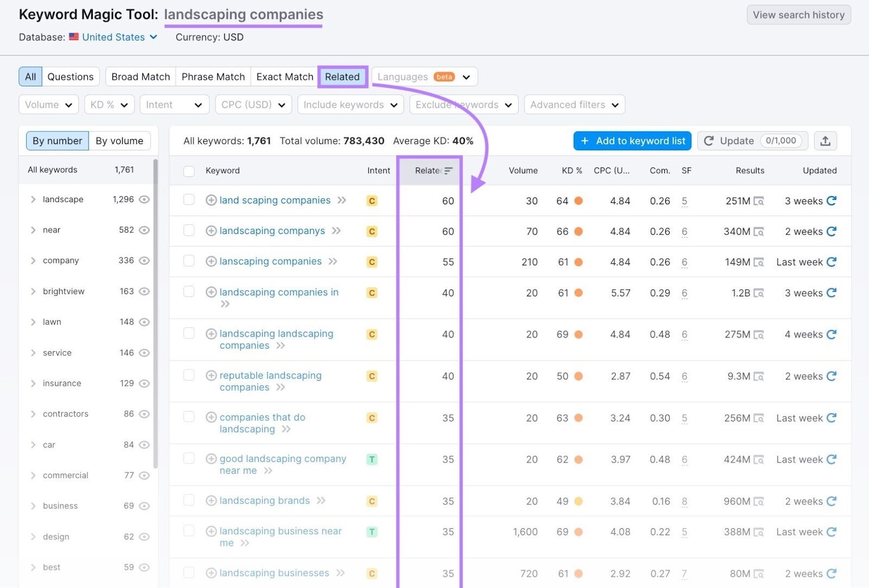Image resolution: width=869 pixels, height=588 pixels.
Task: Toggle eye icon for 'insurance' group
Action: [144, 383]
